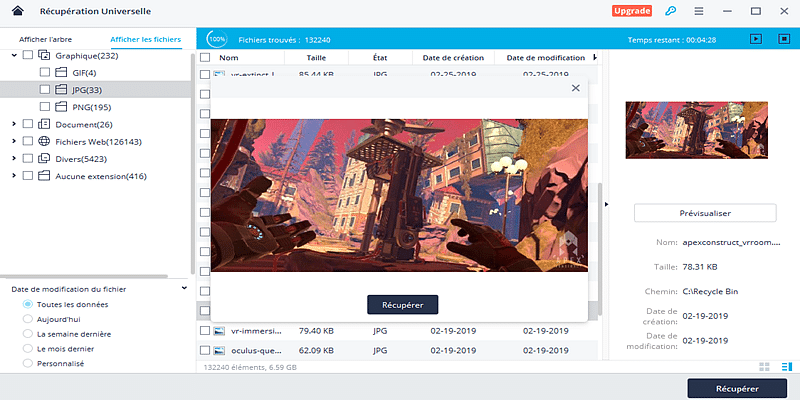800x400 pixels.
Task: Click image icon of oculus-que file
Action: coord(219,351)
